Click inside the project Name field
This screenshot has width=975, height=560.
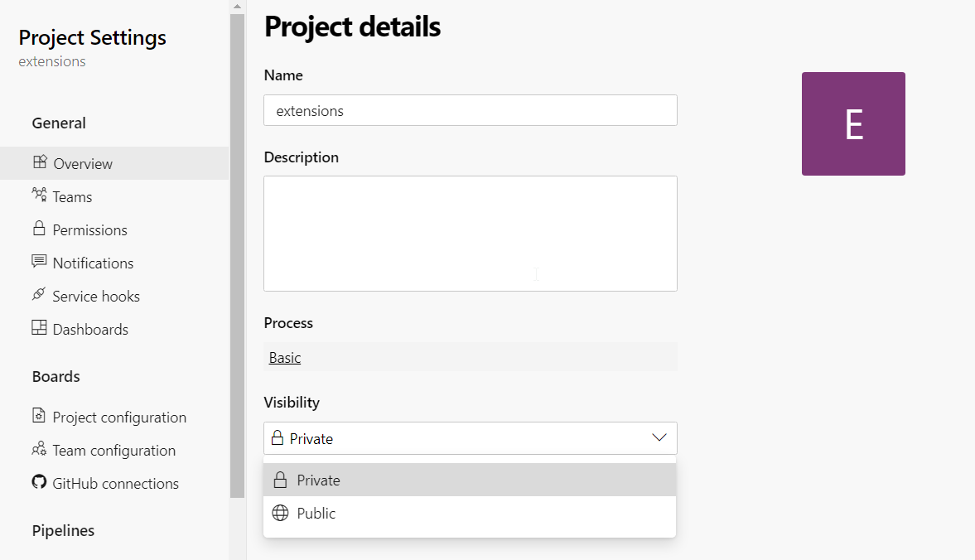tap(470, 109)
